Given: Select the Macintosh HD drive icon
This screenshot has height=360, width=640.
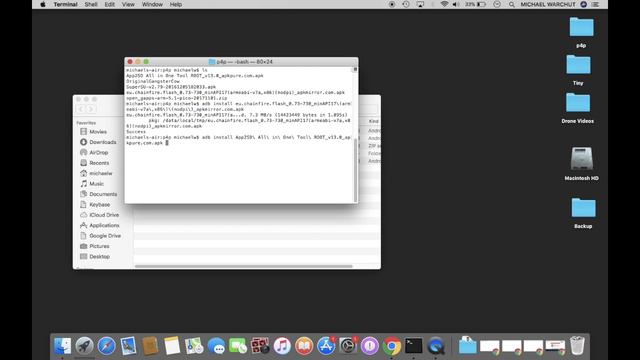Looking at the screenshot, I should (582, 158).
